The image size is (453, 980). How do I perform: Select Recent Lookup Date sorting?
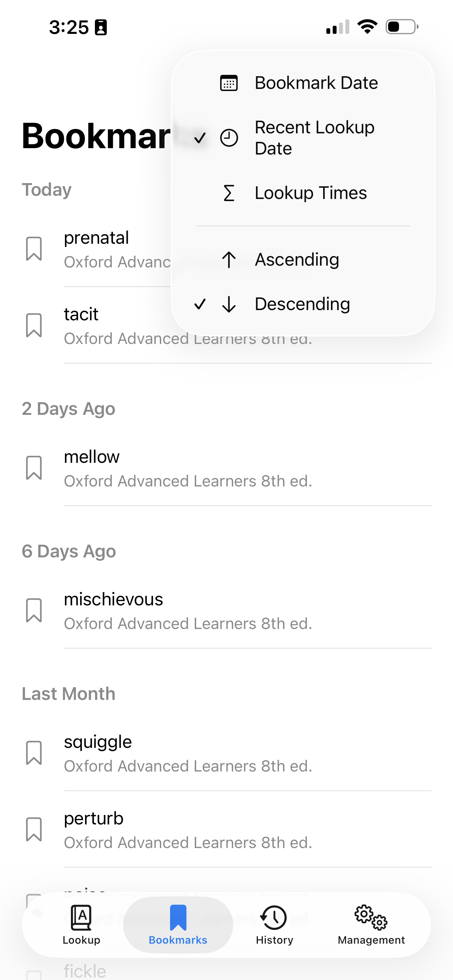pos(314,138)
